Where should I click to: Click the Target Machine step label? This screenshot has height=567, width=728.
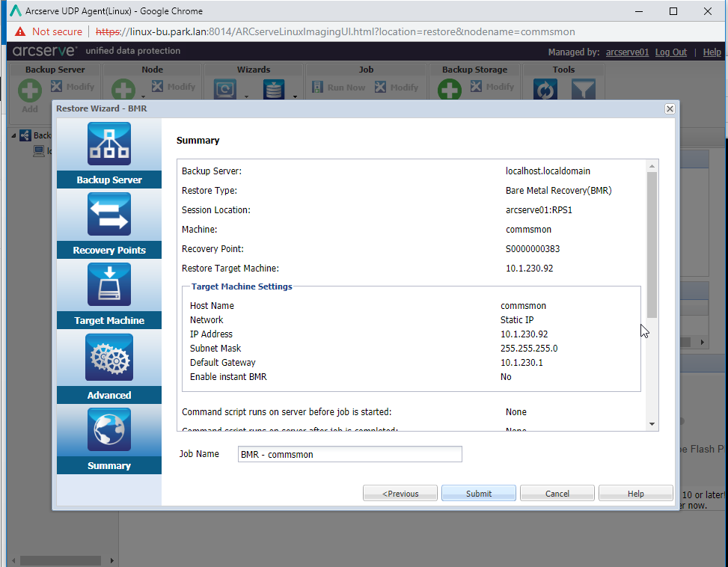109,320
